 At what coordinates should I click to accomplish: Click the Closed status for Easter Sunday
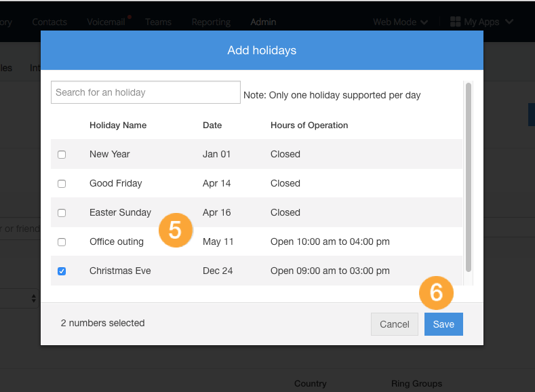[285, 212]
